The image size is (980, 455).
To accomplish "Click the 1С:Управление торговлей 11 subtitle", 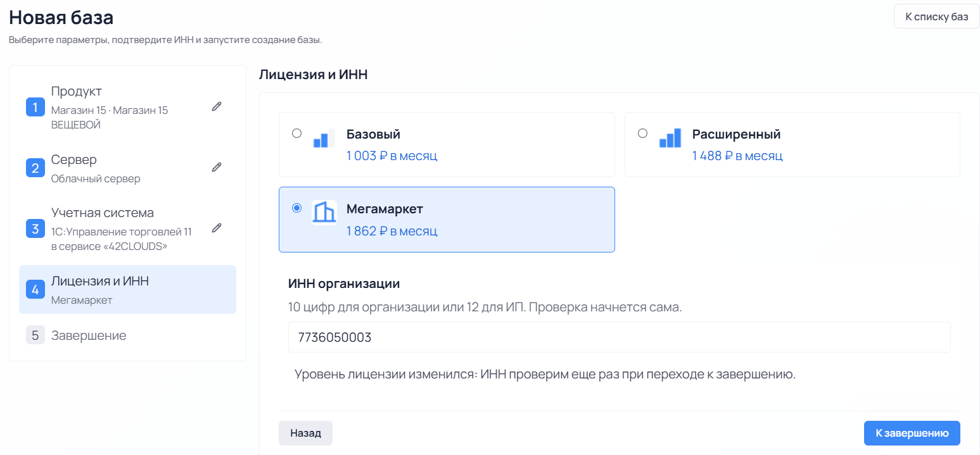I will (122, 239).
